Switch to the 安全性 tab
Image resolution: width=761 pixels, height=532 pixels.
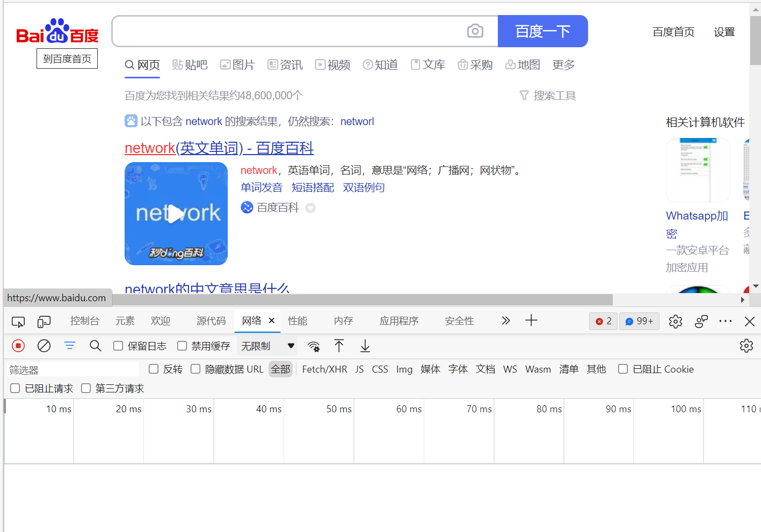coord(459,321)
